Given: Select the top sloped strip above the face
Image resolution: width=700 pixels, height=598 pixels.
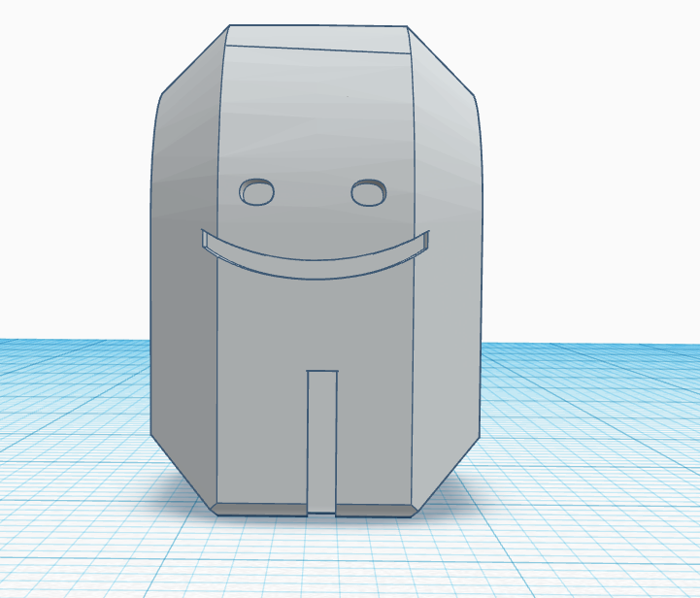Looking at the screenshot, I should click(317, 39).
